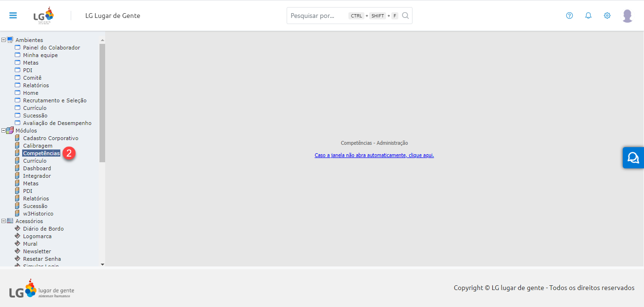Click the LG logo in header
This screenshot has width=644, height=307.
tap(43, 16)
